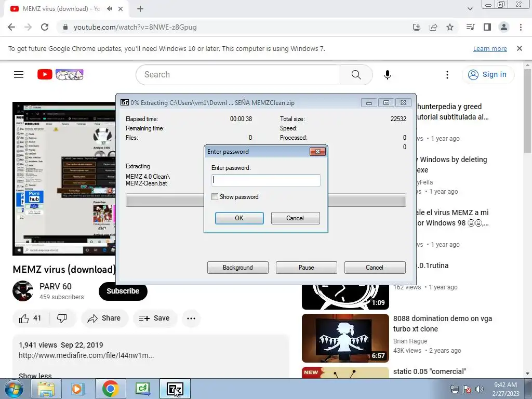
Task: Switch to Chrome in taskbar
Action: click(110, 389)
